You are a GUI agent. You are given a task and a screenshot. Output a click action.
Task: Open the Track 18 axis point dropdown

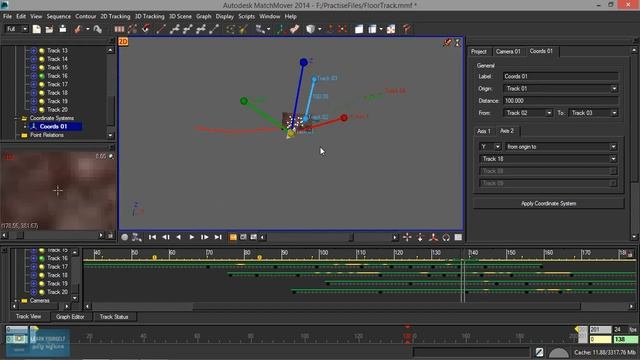coord(613,159)
